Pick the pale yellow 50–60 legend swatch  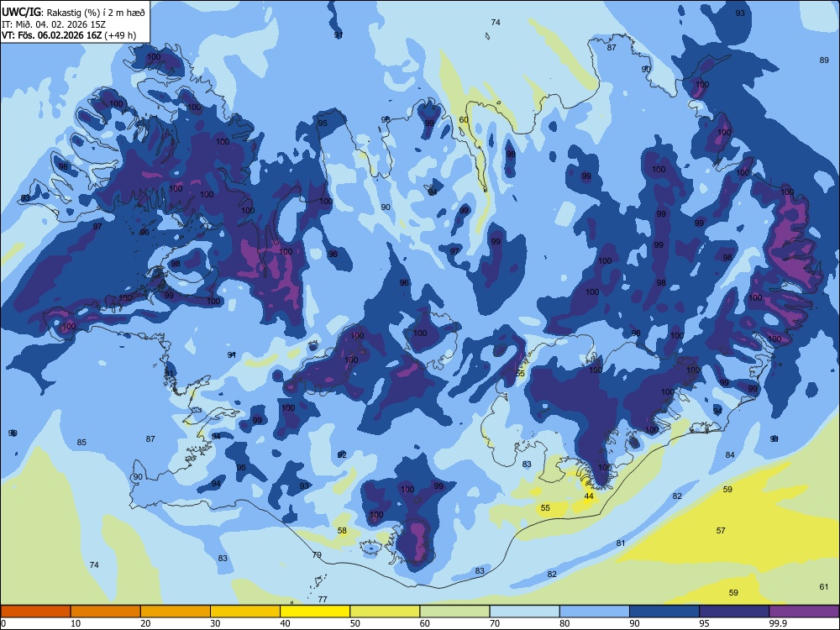385,612
